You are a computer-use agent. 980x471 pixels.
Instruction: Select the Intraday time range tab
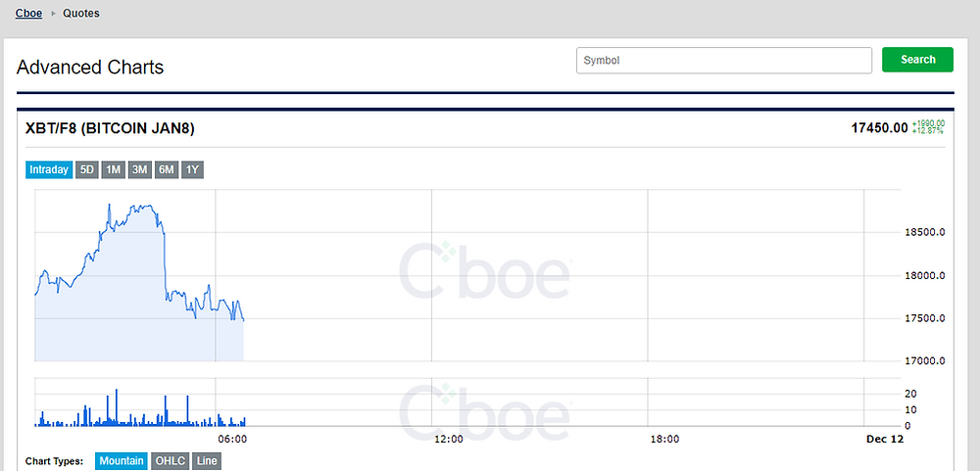coord(49,170)
